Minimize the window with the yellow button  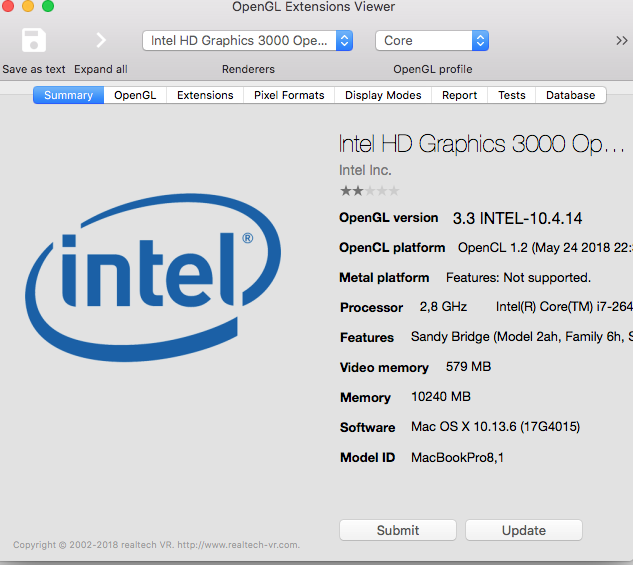(x=28, y=6)
